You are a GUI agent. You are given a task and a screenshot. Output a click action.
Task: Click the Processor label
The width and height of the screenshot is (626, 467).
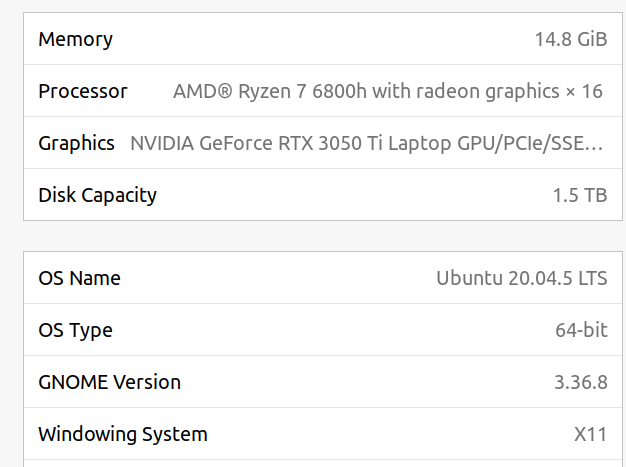click(x=83, y=92)
